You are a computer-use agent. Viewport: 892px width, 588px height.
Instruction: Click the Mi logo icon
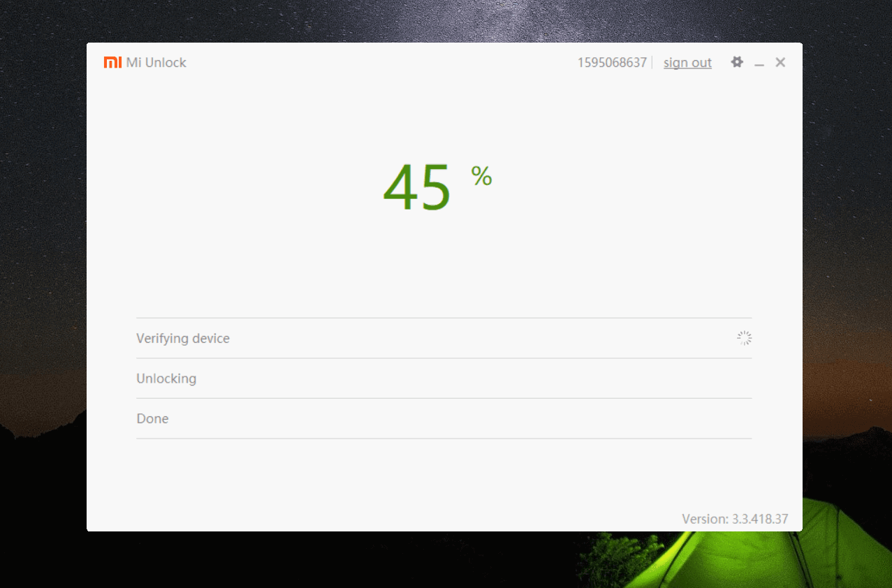point(112,62)
